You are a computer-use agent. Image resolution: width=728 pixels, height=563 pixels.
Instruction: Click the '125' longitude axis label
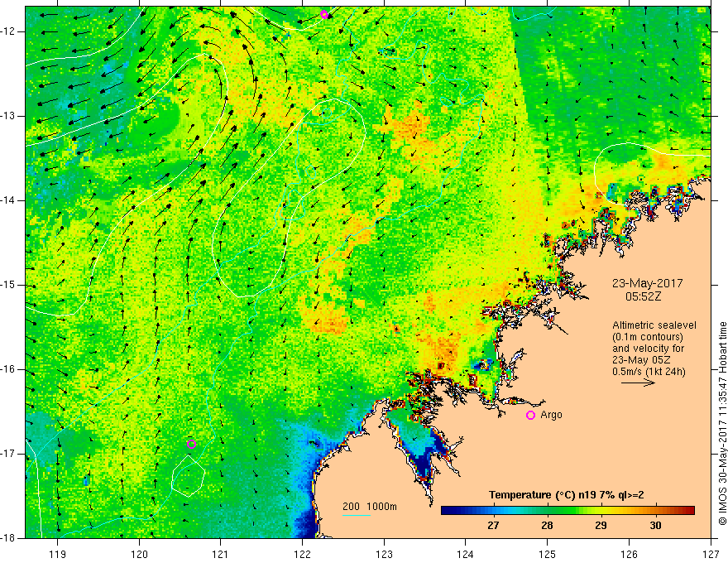click(x=548, y=554)
